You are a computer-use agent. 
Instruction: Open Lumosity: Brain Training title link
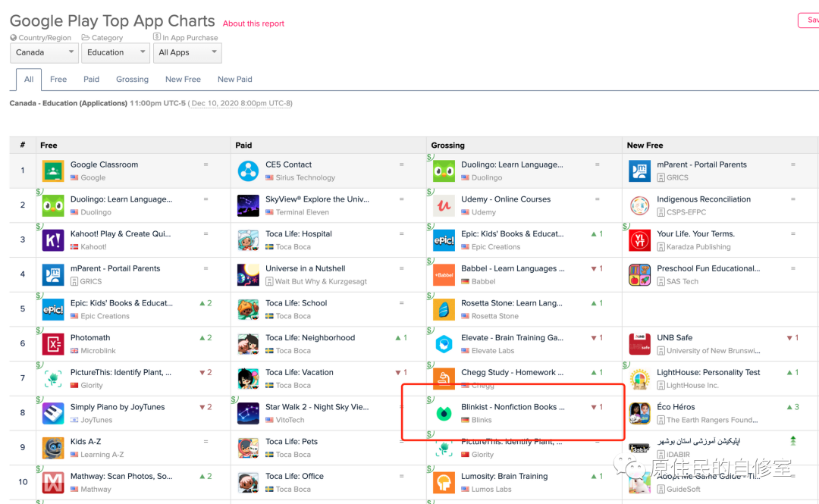pyautogui.click(x=504, y=476)
